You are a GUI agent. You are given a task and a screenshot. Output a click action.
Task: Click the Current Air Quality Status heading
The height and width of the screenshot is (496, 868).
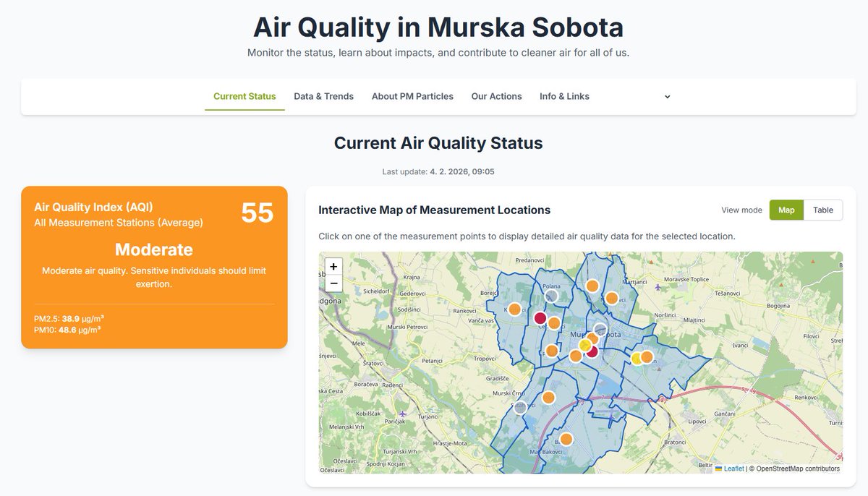(x=438, y=143)
